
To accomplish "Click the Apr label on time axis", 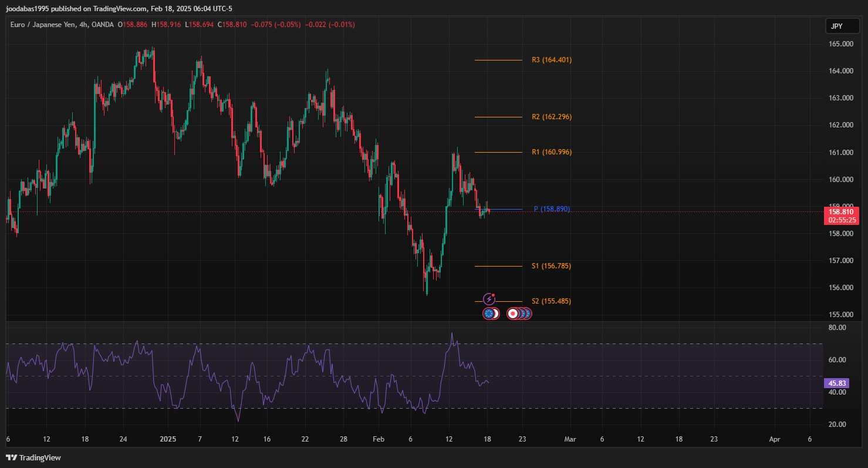I will click(x=775, y=439).
